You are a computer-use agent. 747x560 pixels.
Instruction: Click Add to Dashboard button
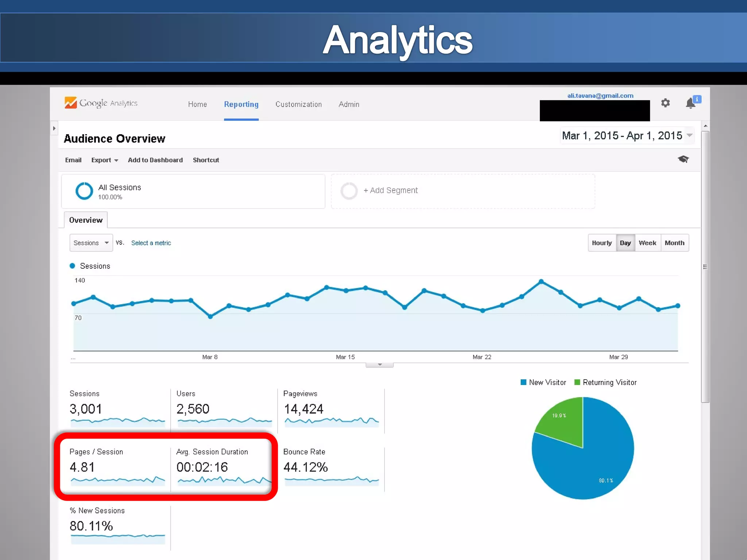[x=155, y=160]
